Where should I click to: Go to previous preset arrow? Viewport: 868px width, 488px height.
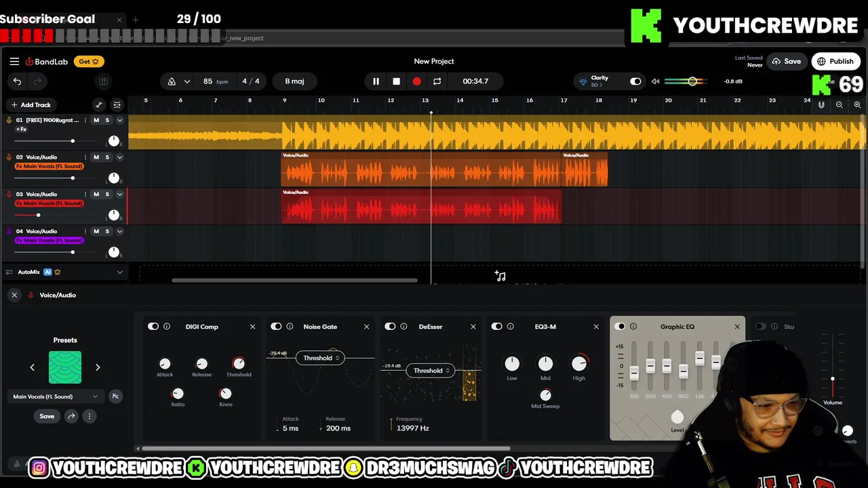[32, 367]
